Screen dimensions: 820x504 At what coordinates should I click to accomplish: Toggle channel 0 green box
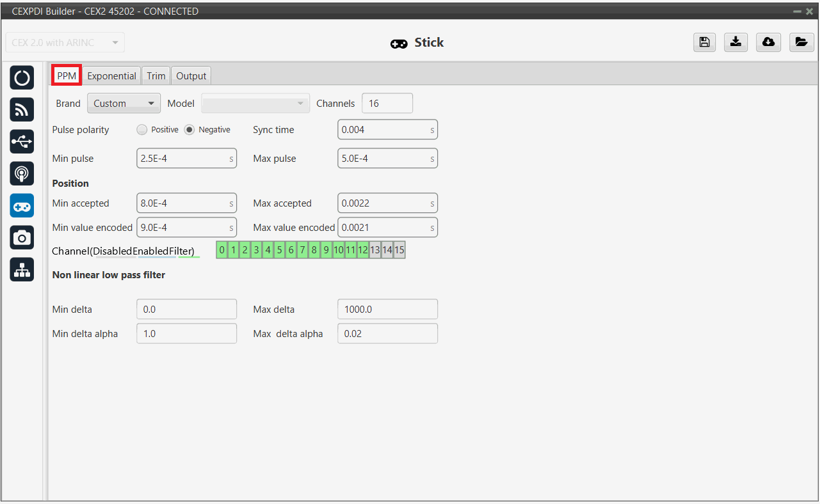tap(222, 250)
